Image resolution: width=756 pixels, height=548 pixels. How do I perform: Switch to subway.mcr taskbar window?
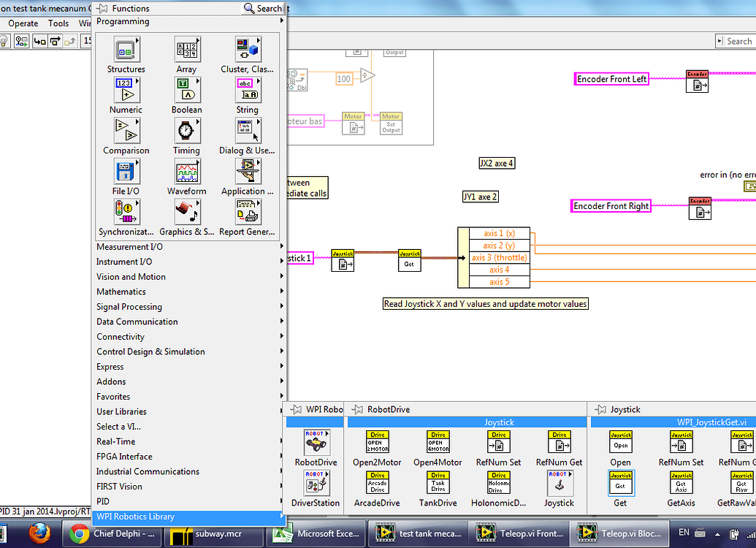pos(214,533)
